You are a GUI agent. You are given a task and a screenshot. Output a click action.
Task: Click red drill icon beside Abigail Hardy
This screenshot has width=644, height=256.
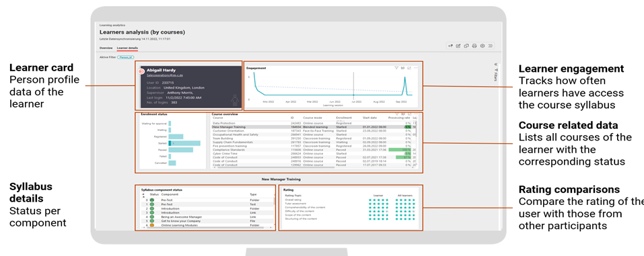click(x=141, y=71)
